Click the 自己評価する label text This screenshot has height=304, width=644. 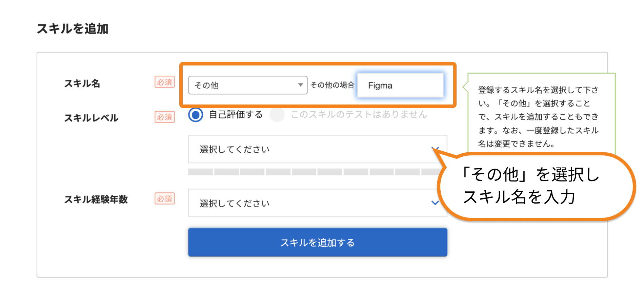click(x=236, y=115)
